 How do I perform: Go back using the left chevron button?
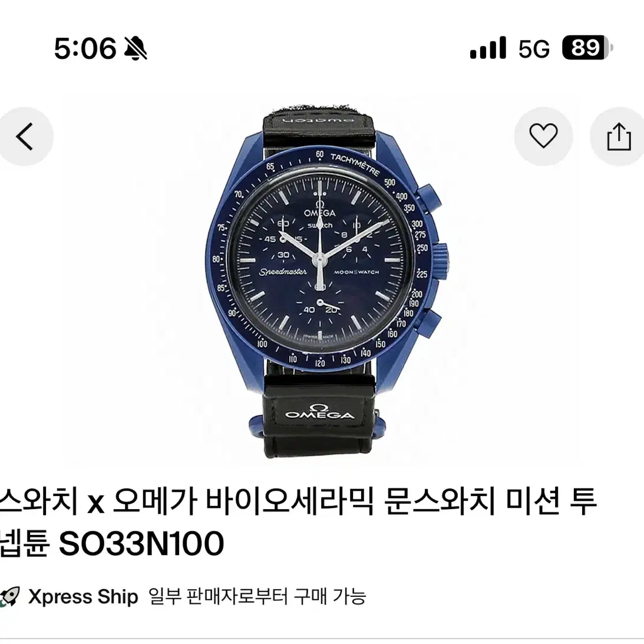tap(25, 136)
